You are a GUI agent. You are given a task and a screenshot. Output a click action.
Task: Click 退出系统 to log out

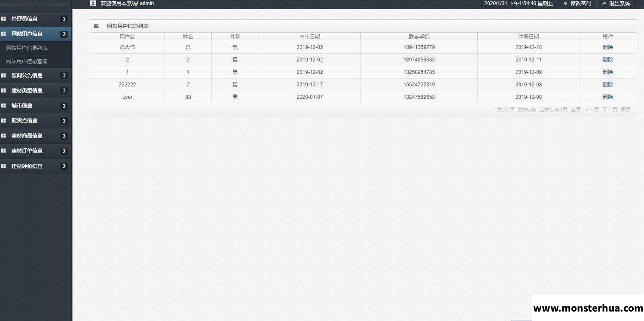[620, 3]
